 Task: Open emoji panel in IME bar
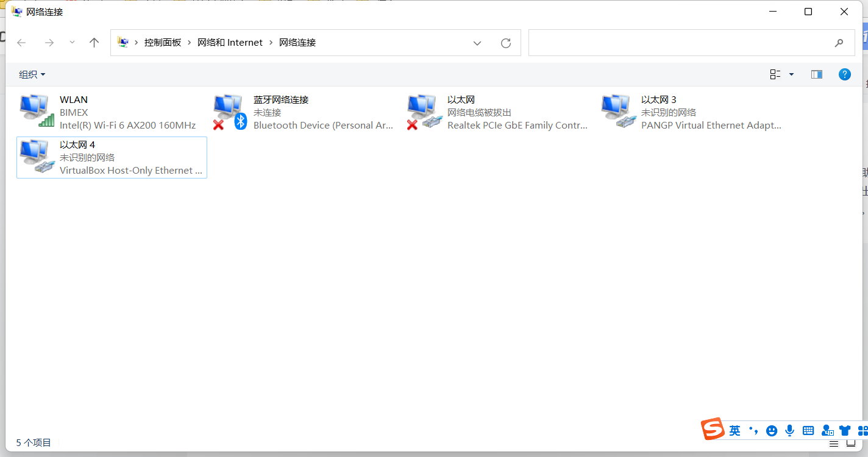tap(772, 431)
